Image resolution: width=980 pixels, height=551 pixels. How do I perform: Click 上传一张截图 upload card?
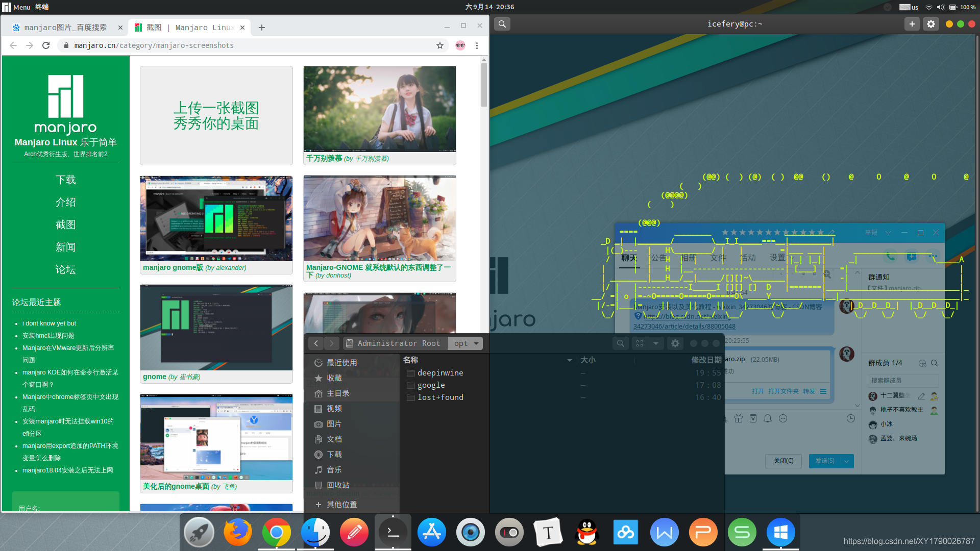pos(216,115)
